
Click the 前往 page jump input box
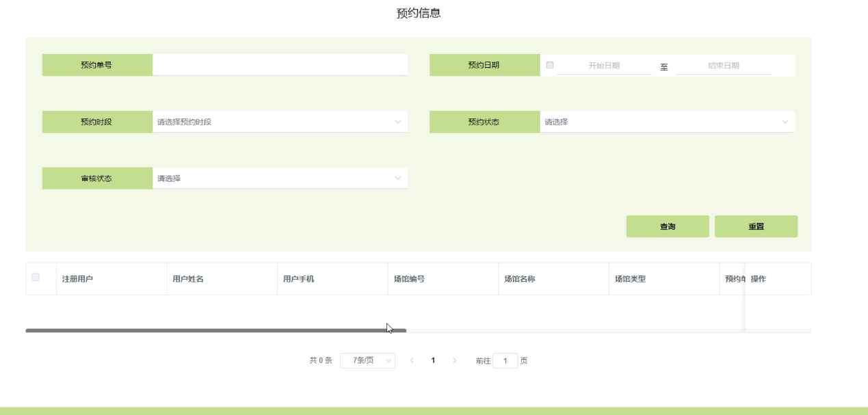pyautogui.click(x=505, y=360)
